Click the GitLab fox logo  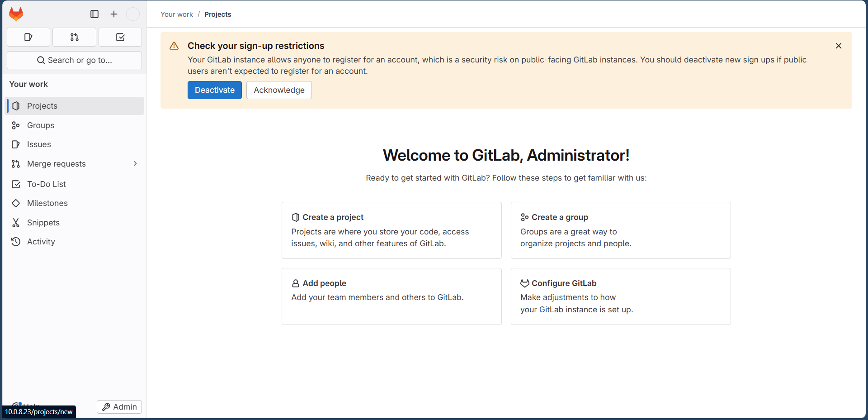16,14
